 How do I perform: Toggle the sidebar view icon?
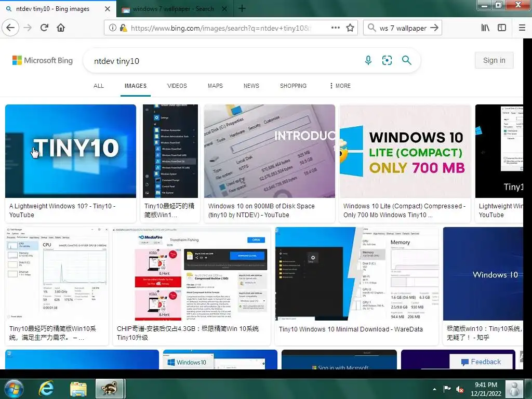[x=502, y=28]
